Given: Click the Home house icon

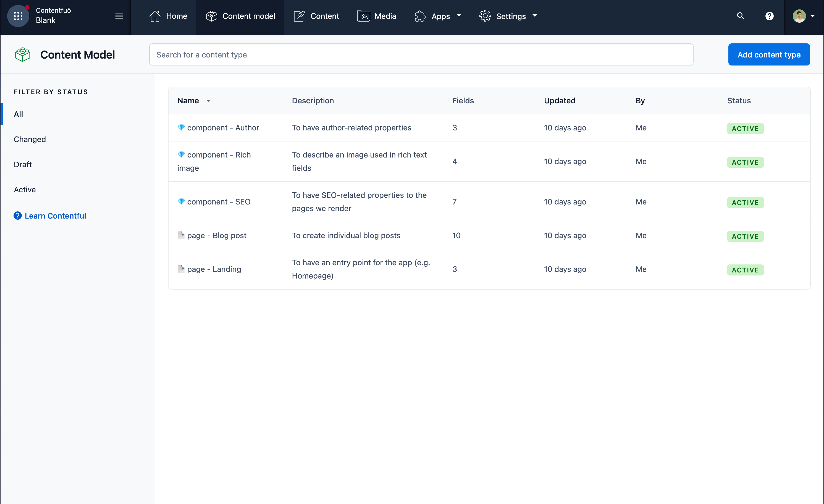Looking at the screenshot, I should 155,16.
